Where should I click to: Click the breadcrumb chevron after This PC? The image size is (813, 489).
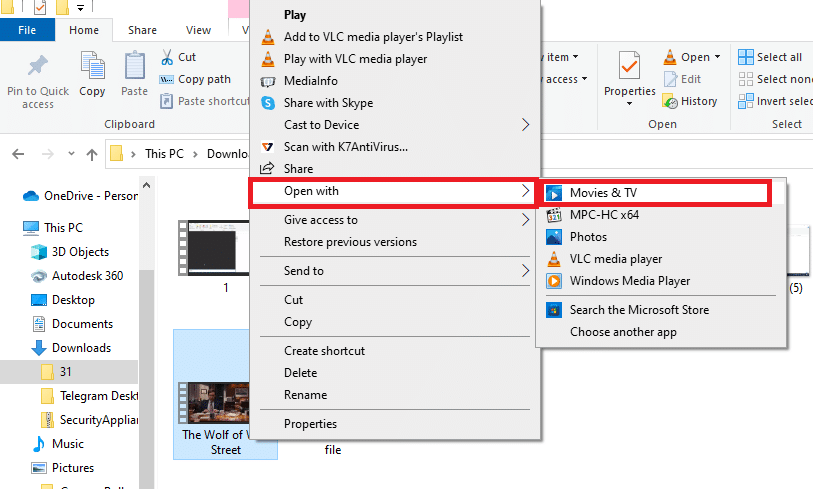coord(195,154)
